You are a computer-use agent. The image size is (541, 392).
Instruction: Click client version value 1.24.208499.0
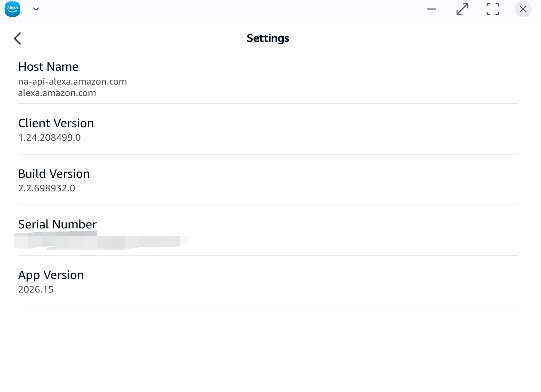(x=50, y=138)
